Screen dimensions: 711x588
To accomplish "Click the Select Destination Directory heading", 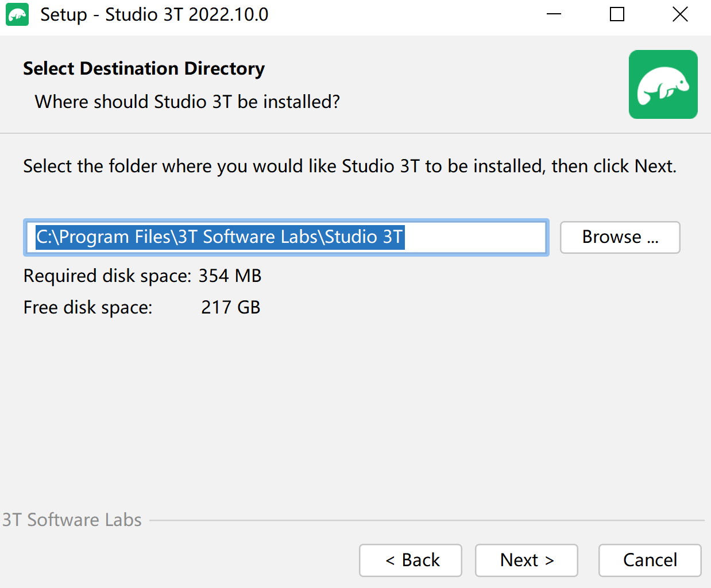I will (x=144, y=68).
